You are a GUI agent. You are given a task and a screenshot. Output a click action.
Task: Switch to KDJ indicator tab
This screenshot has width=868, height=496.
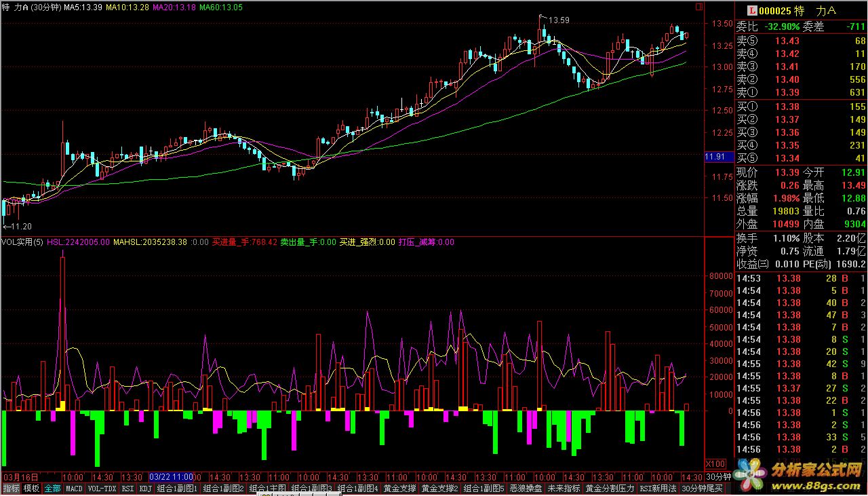146,488
